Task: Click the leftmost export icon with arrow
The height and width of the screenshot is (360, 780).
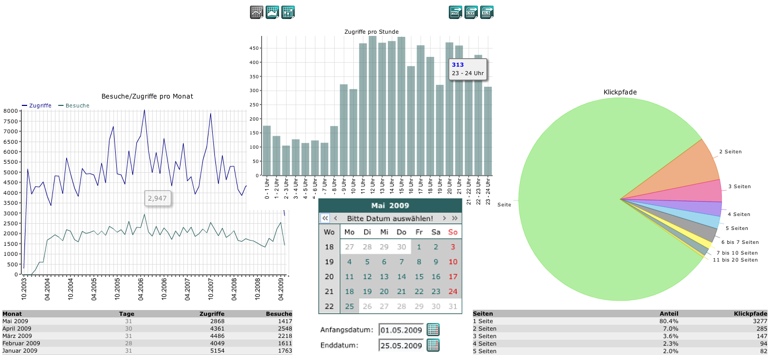Action: pos(455,12)
